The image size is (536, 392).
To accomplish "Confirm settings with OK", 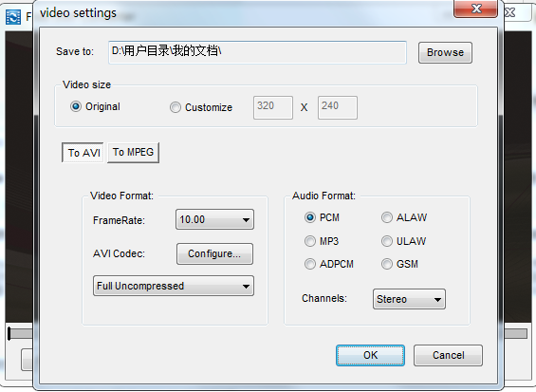I will (x=370, y=355).
